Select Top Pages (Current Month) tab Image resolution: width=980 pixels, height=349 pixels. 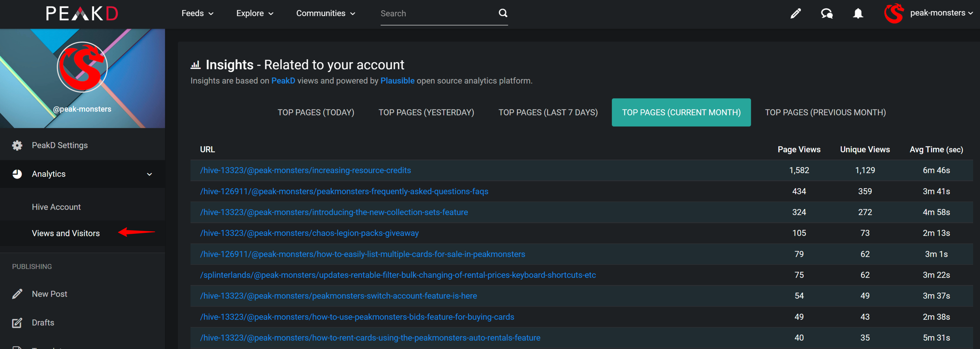coord(681,113)
